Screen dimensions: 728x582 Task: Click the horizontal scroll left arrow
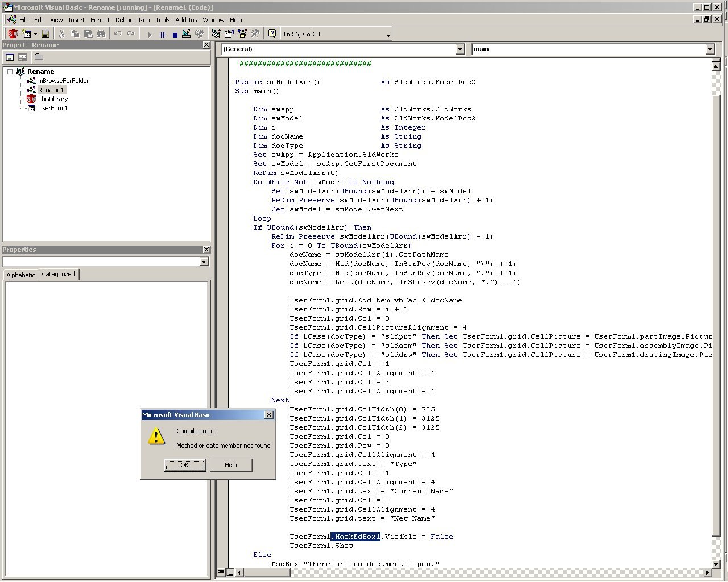point(239,572)
